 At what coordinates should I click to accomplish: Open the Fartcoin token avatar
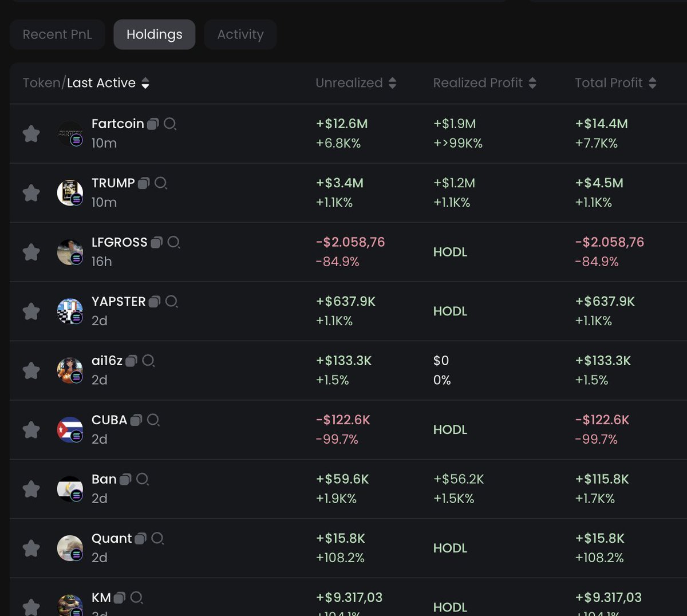(70, 133)
